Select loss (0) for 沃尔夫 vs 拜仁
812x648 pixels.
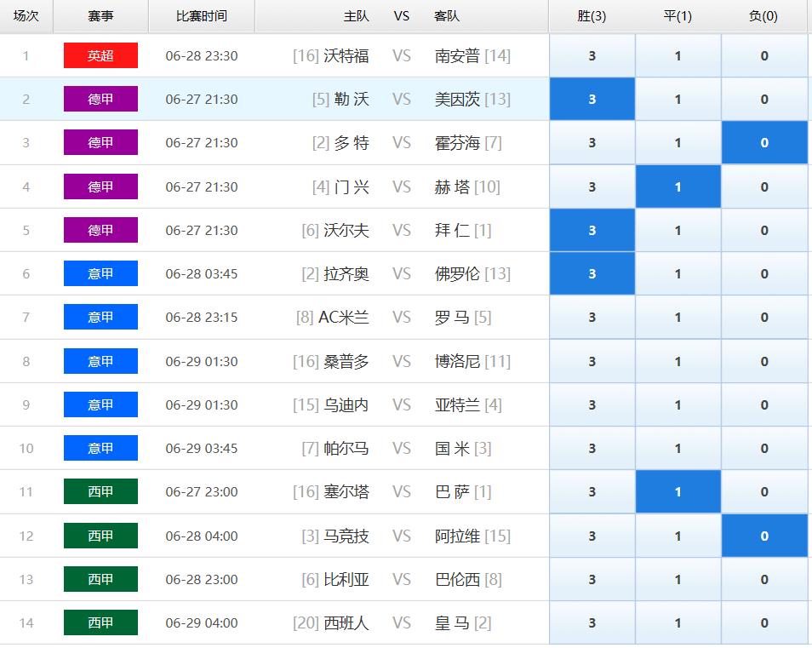pos(764,230)
